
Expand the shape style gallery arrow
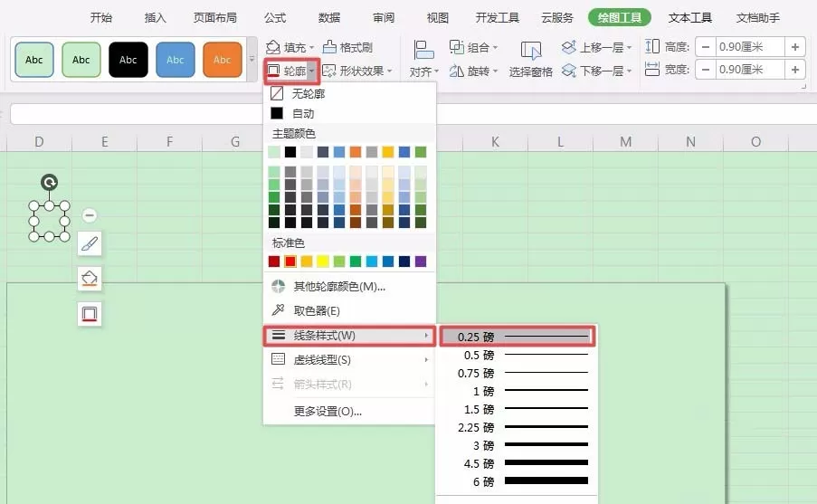coord(252,60)
